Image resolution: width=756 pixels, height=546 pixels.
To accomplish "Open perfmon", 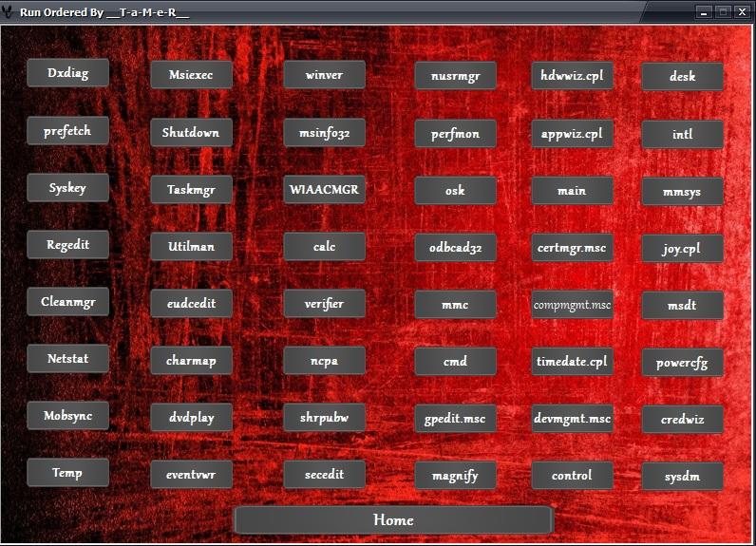I will [456, 134].
